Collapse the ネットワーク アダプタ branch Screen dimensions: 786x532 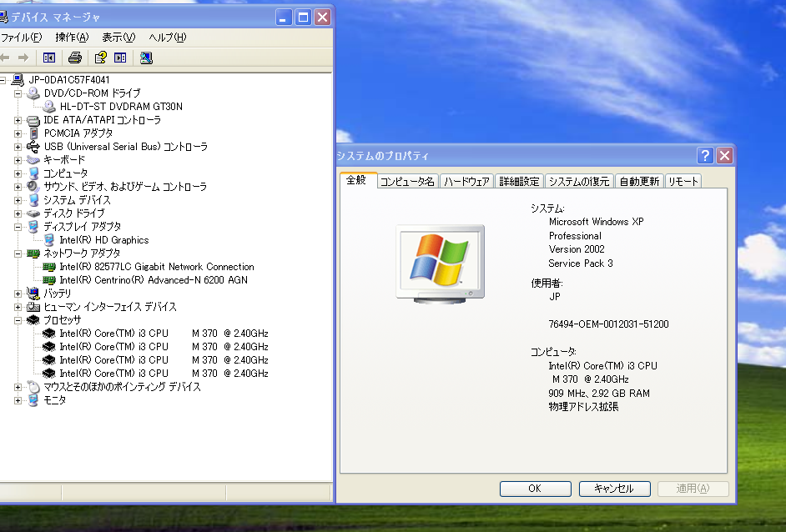pos(18,253)
